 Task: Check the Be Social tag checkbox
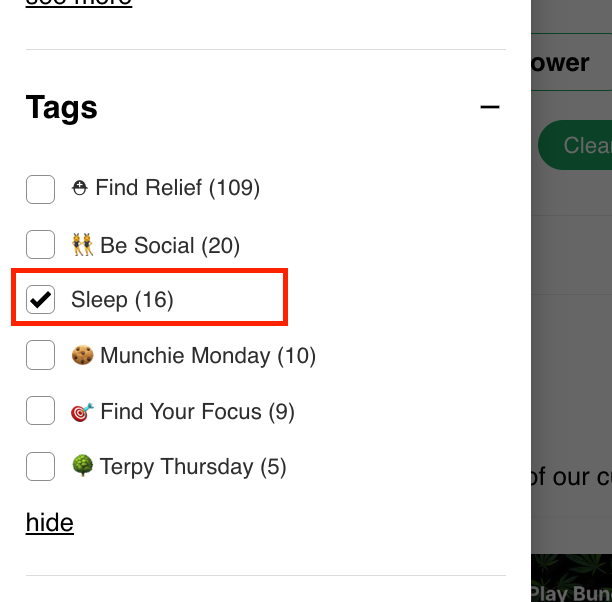[40, 245]
